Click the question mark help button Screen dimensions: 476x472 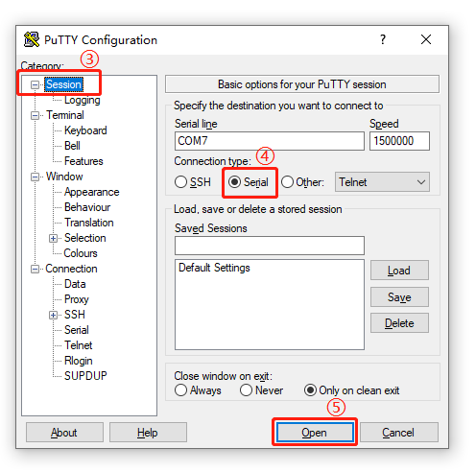383,39
